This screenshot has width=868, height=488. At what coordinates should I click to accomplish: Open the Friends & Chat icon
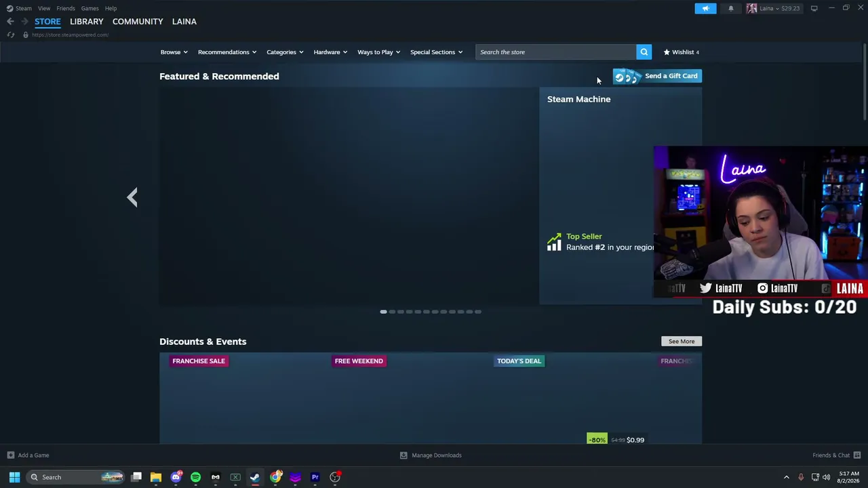point(857,455)
